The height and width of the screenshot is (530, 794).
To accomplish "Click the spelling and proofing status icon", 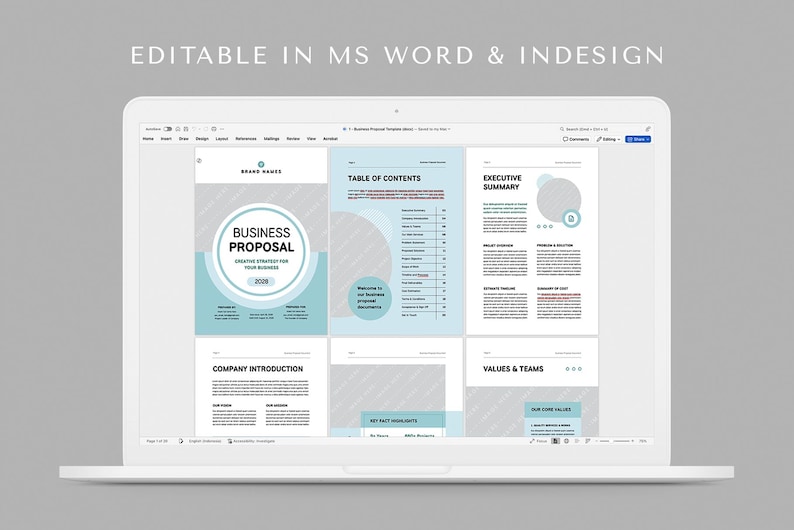I will point(181,441).
